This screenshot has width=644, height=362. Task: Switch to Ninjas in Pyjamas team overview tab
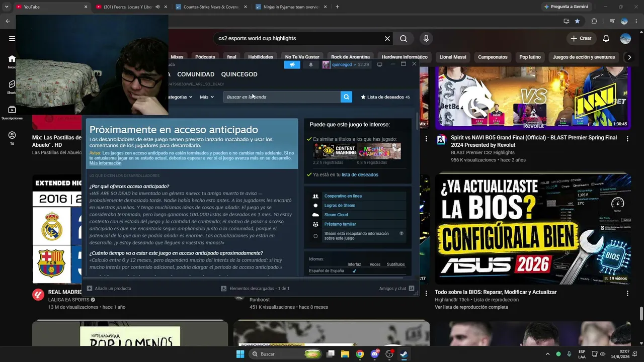pyautogui.click(x=291, y=7)
